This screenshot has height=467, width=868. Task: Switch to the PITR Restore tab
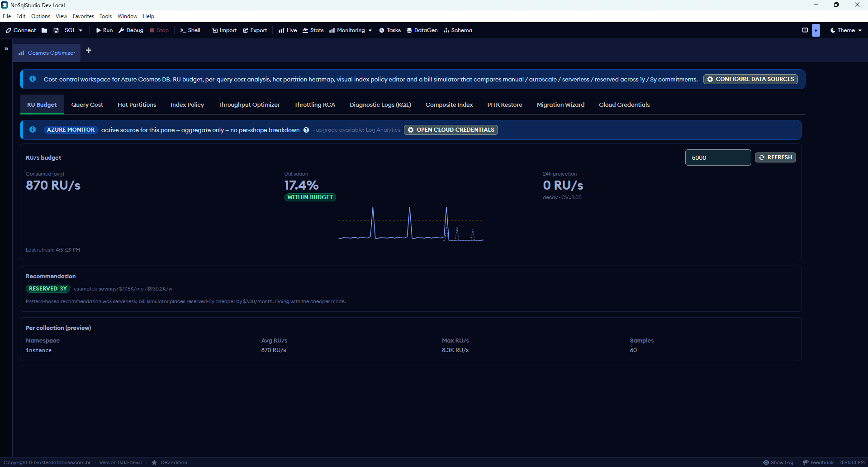coord(505,105)
